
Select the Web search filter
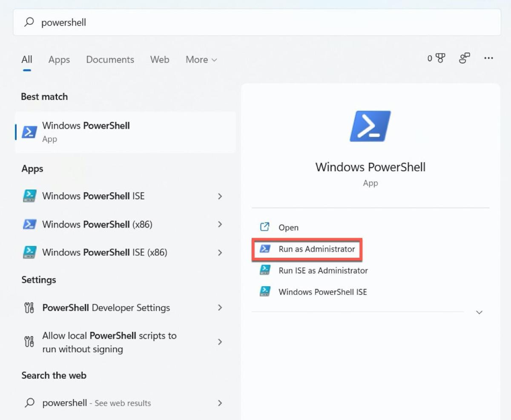pos(159,60)
